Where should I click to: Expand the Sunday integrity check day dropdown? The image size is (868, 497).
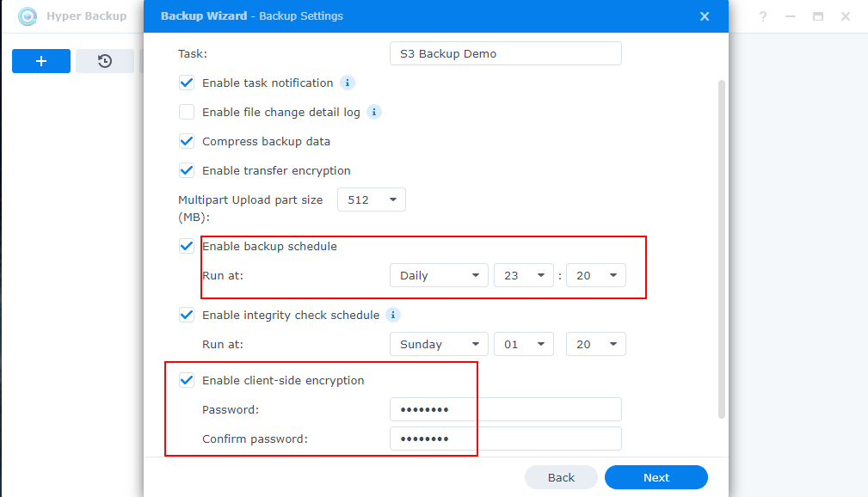tap(439, 344)
